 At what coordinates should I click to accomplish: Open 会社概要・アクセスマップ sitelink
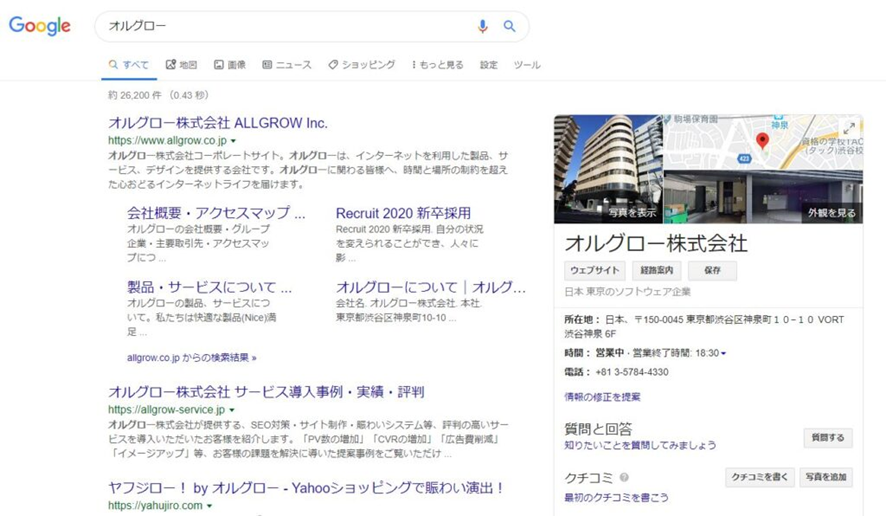(216, 213)
